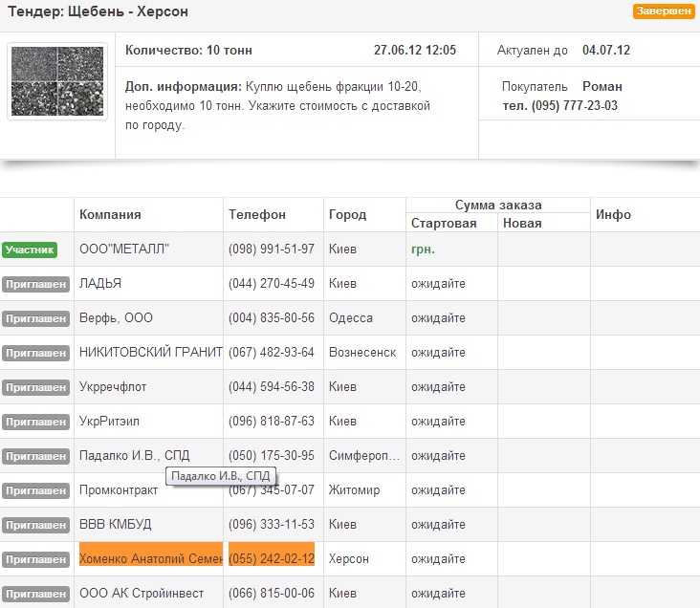Click the Приглашен badge for ВВВ КМБУД
This screenshot has height=608, width=700.
35,525
